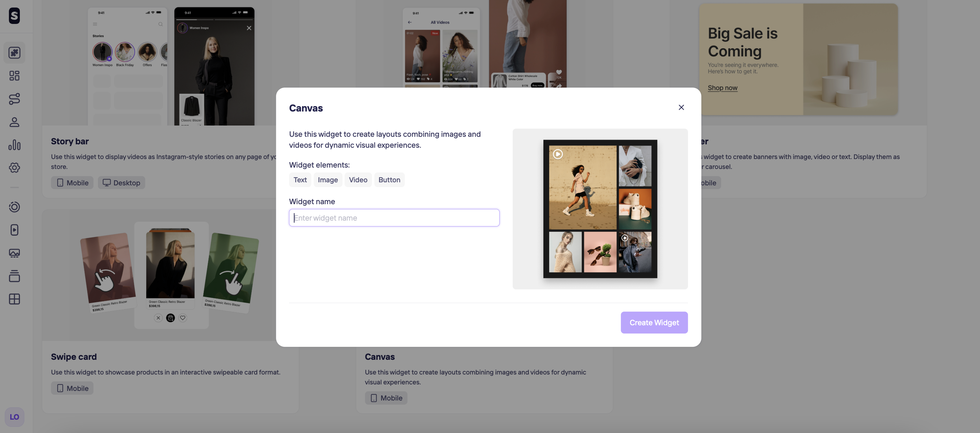980x433 pixels.
Task: Open the settings gear icon in sidebar
Action: pyautogui.click(x=14, y=168)
